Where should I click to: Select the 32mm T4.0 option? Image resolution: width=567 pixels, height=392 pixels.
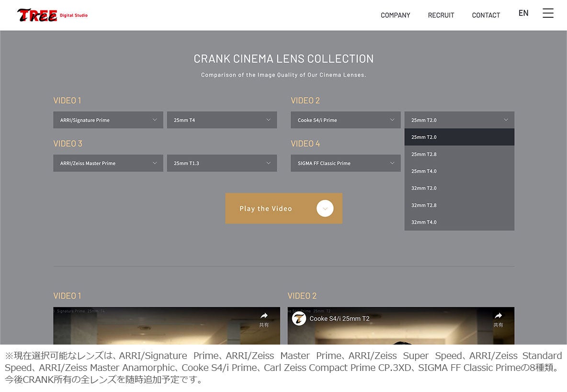point(459,222)
